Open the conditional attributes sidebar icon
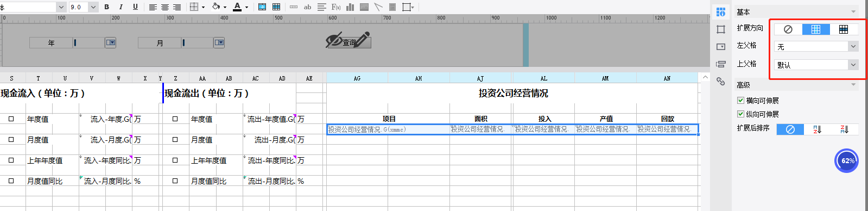The width and height of the screenshot is (868, 211). [721, 64]
